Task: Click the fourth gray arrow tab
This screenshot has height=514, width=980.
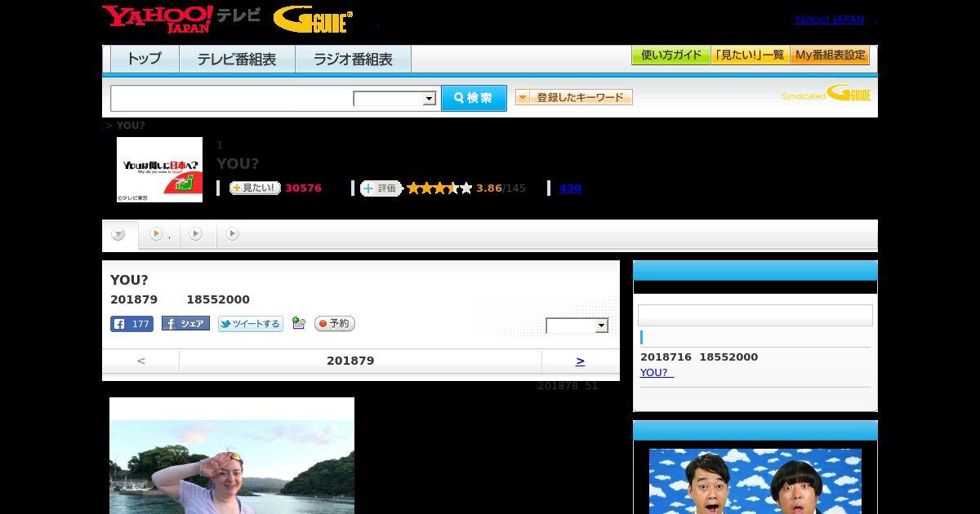Action: click(233, 234)
